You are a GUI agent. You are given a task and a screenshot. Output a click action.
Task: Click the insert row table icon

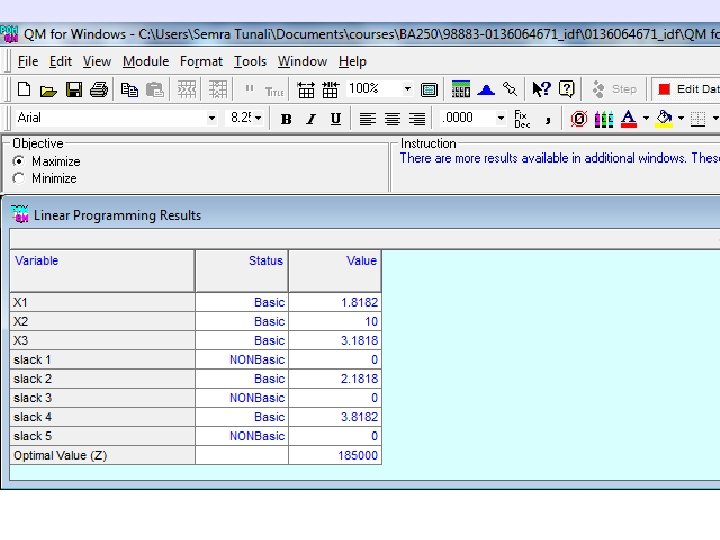click(306, 90)
